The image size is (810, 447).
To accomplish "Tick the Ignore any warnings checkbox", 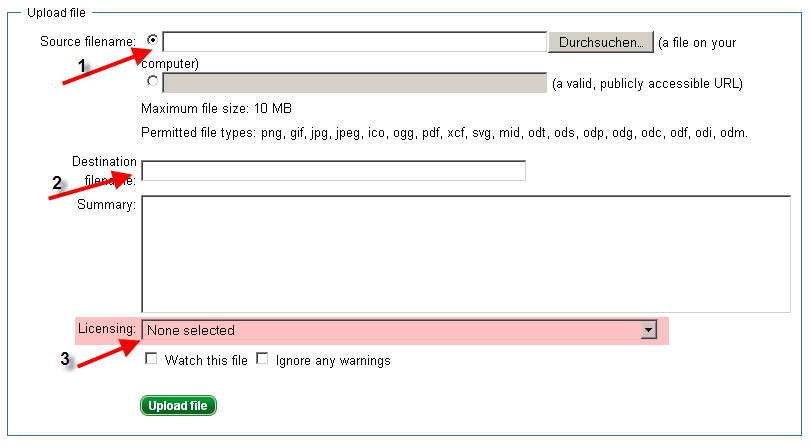I will pyautogui.click(x=263, y=359).
